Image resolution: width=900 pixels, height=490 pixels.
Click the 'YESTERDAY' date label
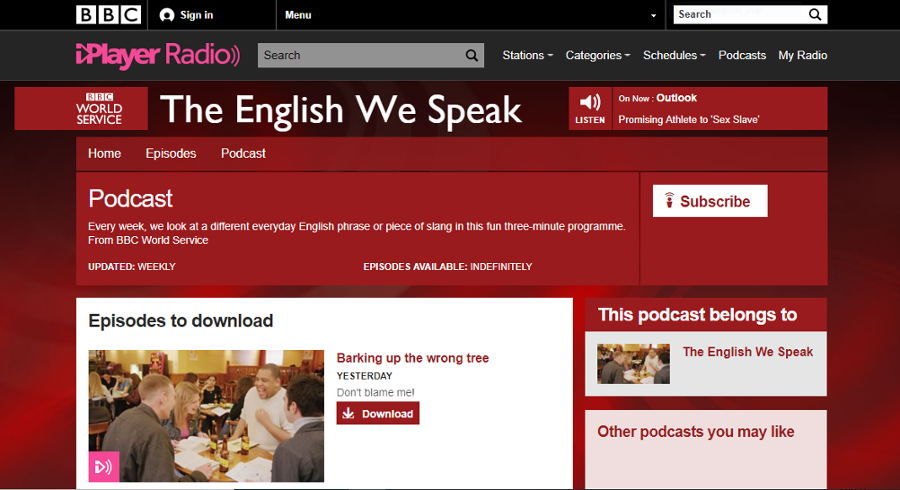364,376
